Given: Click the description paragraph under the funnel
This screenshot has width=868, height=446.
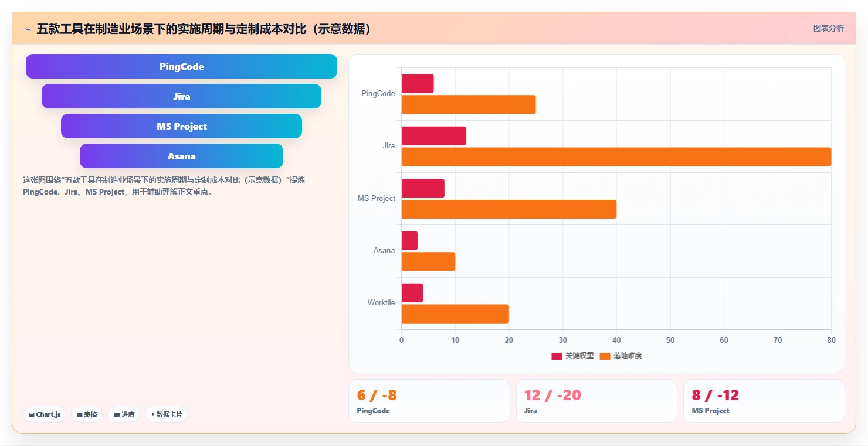Looking at the screenshot, I should (164, 186).
